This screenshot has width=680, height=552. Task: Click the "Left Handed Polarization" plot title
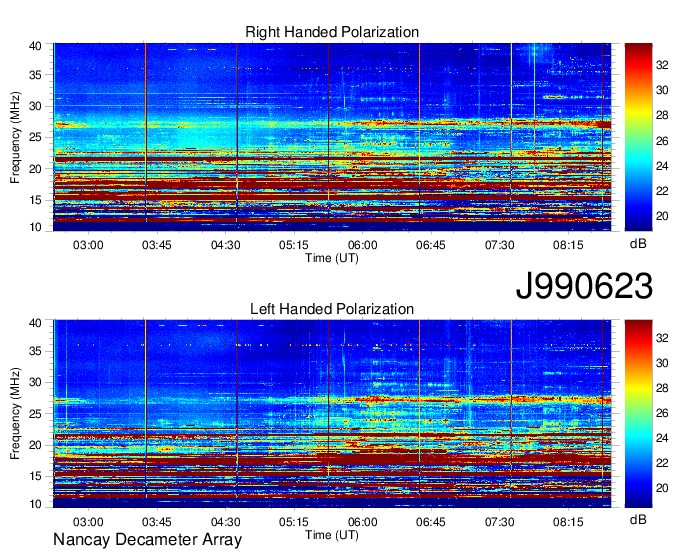click(332, 309)
